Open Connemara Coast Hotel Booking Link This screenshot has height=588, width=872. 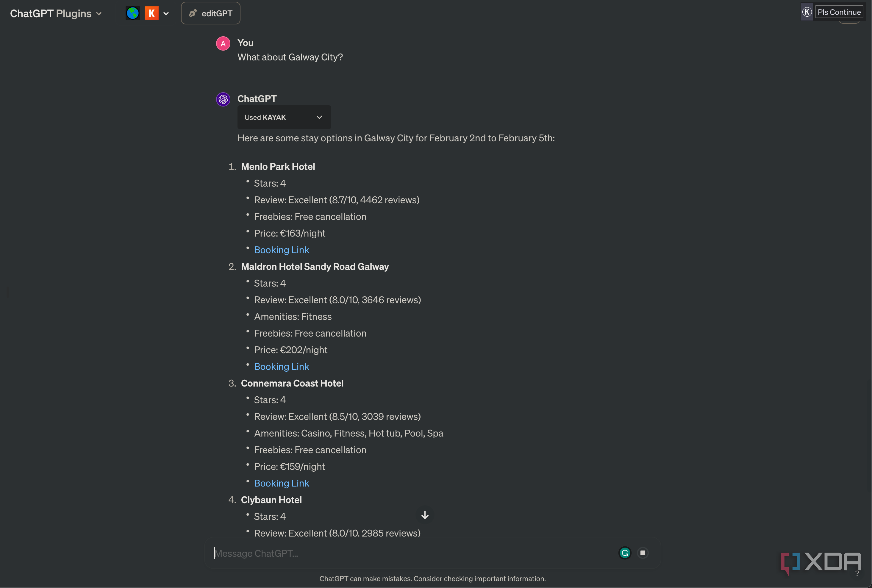click(281, 483)
